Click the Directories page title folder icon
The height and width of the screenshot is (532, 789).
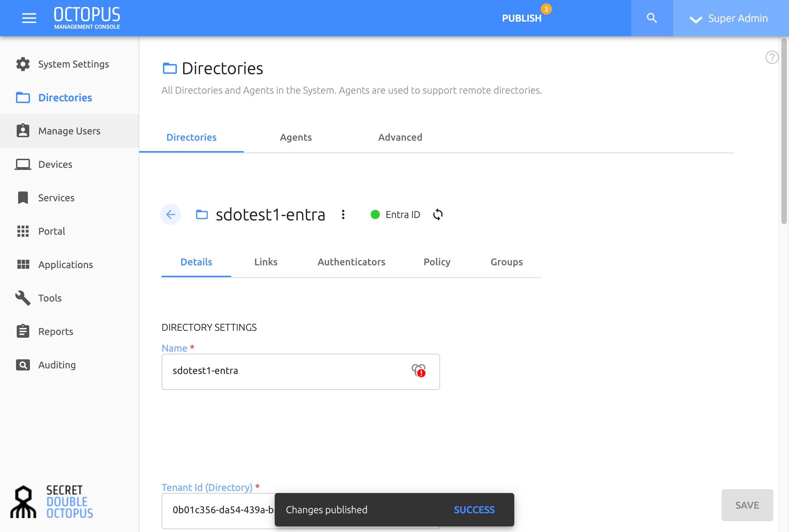[170, 68]
